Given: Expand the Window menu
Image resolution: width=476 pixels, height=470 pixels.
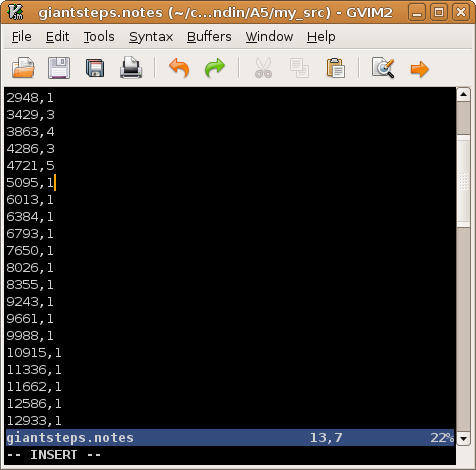Looking at the screenshot, I should coord(269,36).
